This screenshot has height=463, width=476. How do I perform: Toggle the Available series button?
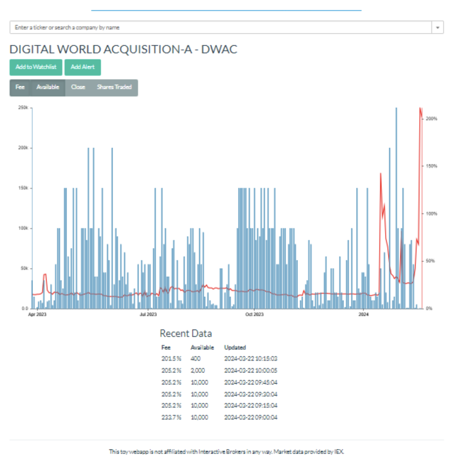(x=48, y=87)
